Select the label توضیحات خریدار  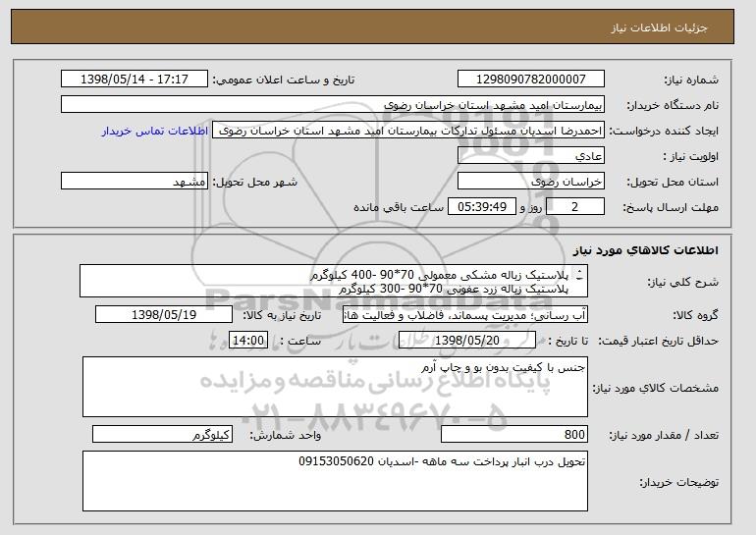pos(678,482)
